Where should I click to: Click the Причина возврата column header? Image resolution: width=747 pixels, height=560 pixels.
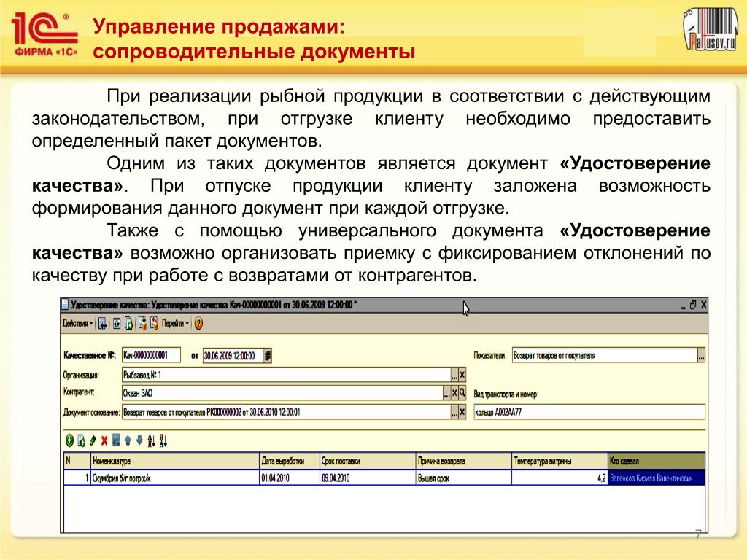464,461
